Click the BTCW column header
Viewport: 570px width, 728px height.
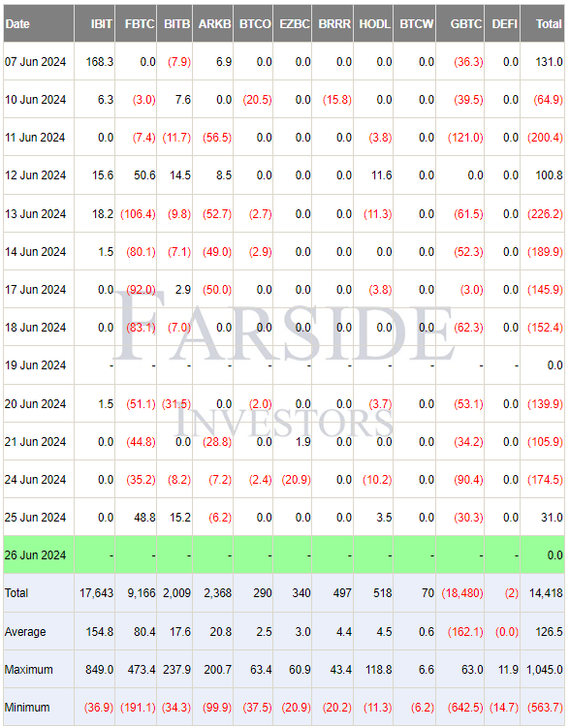415,23
